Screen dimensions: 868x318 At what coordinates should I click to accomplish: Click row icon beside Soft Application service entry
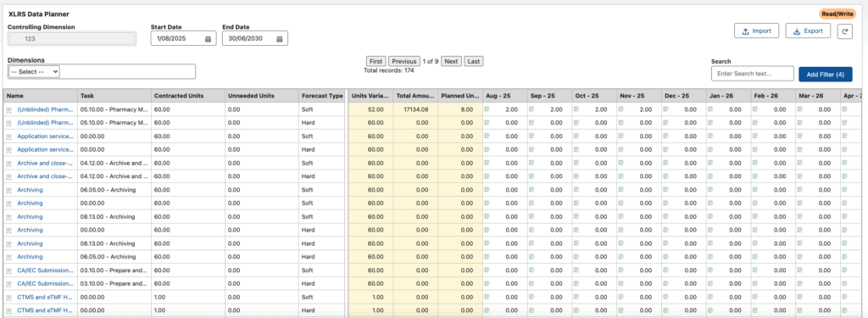pos(8,137)
